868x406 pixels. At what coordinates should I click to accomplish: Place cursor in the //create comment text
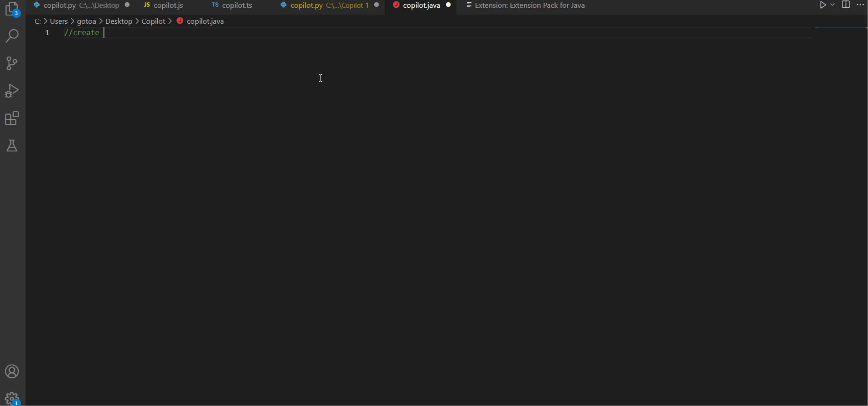82,33
